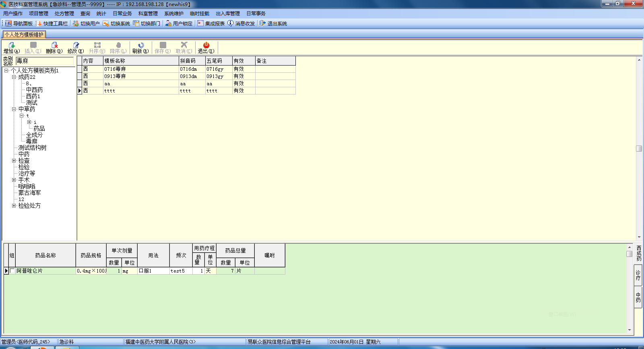Save changes with 保存(S)
Viewport: 644px width, 349px height.
tap(163, 48)
